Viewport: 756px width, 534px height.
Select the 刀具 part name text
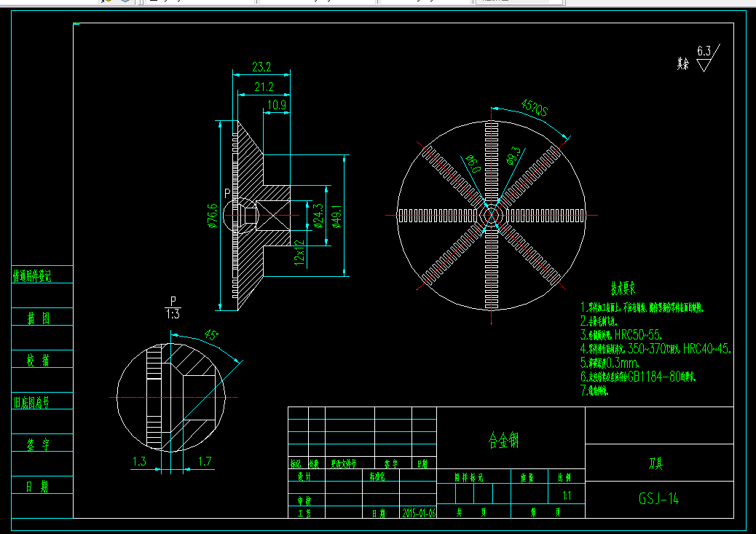coord(655,463)
